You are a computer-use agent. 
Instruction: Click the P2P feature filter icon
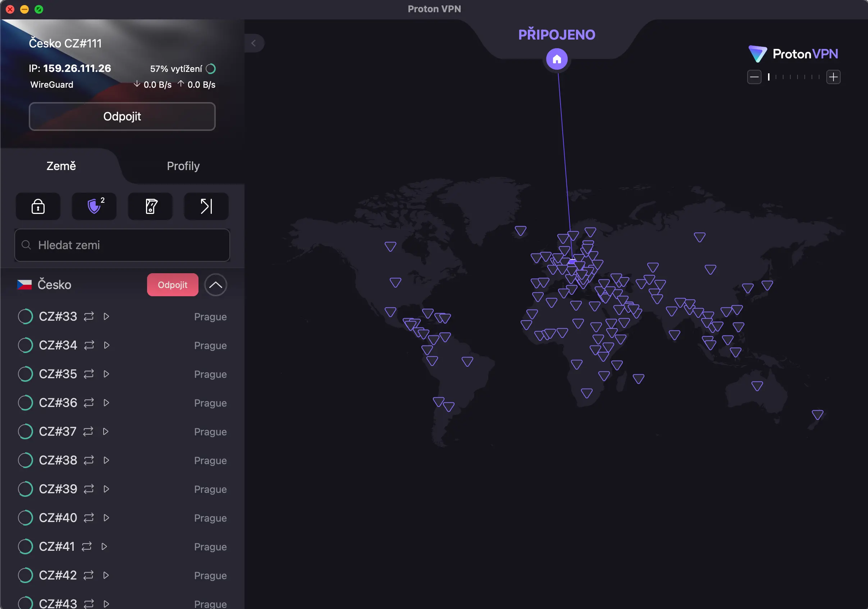[x=150, y=206]
